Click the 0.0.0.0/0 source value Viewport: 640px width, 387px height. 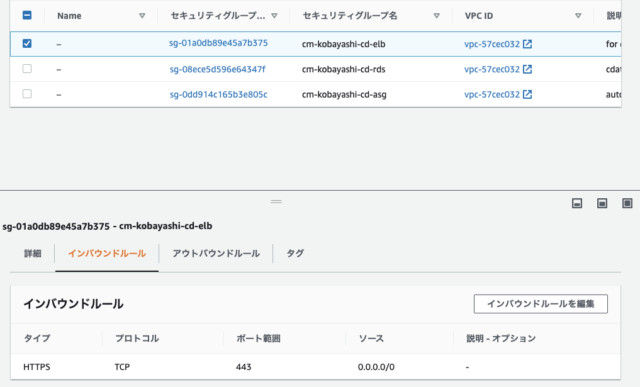click(376, 367)
